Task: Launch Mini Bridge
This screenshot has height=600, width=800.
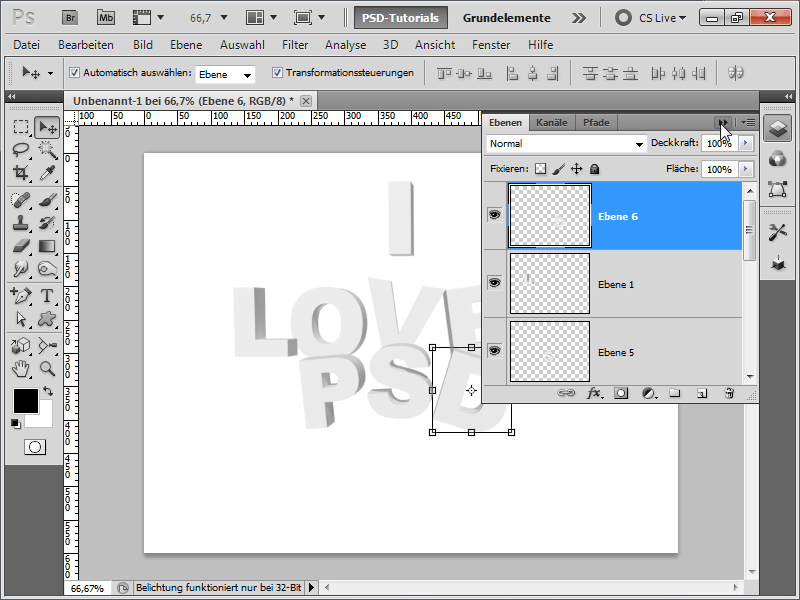Action: tap(106, 18)
